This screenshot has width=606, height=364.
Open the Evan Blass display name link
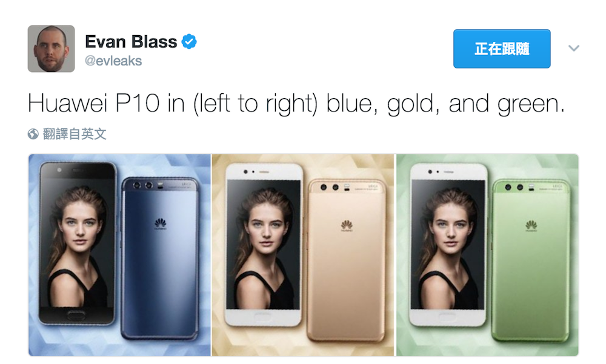(x=131, y=42)
